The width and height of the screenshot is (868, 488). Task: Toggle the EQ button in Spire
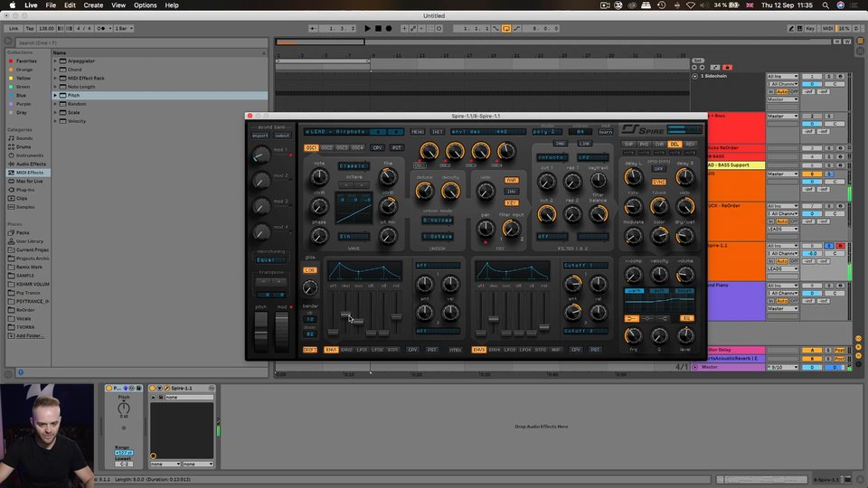click(x=686, y=318)
